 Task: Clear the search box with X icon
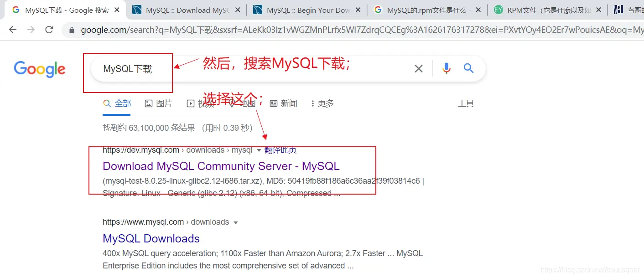(418, 69)
